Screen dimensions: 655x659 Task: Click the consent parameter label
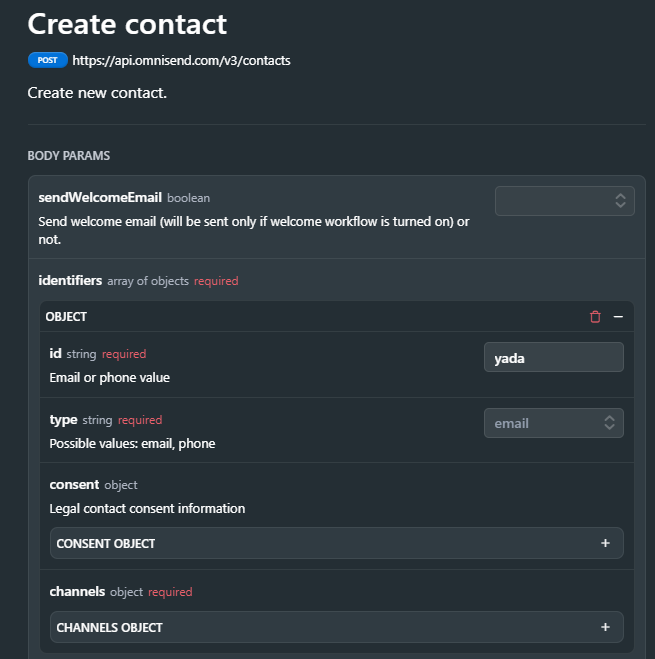[x=74, y=485]
